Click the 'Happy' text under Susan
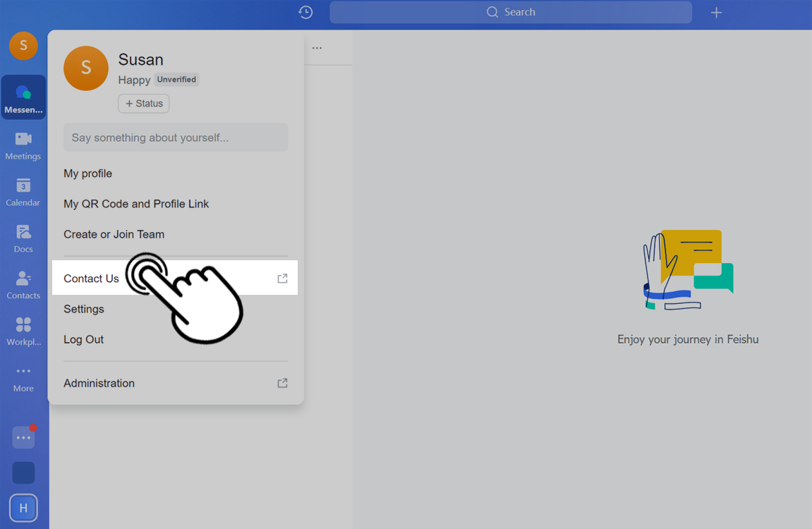Viewport: 812px width, 529px height. tap(134, 80)
